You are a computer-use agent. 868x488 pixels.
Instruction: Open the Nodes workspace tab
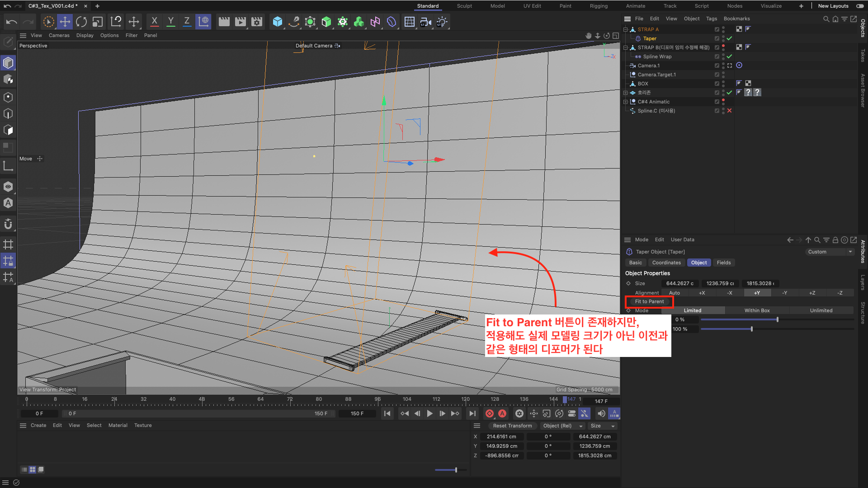point(736,6)
